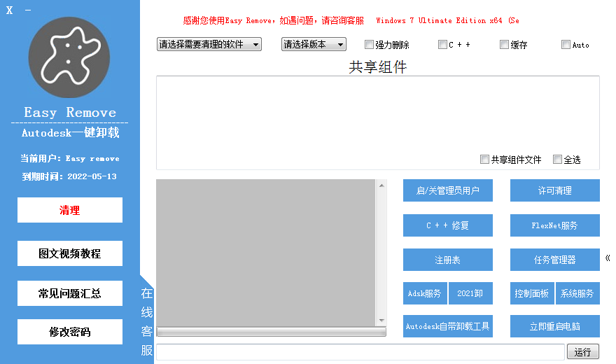616x364 pixels.
Task: Click the command input field beside 运行
Action: coord(360,352)
